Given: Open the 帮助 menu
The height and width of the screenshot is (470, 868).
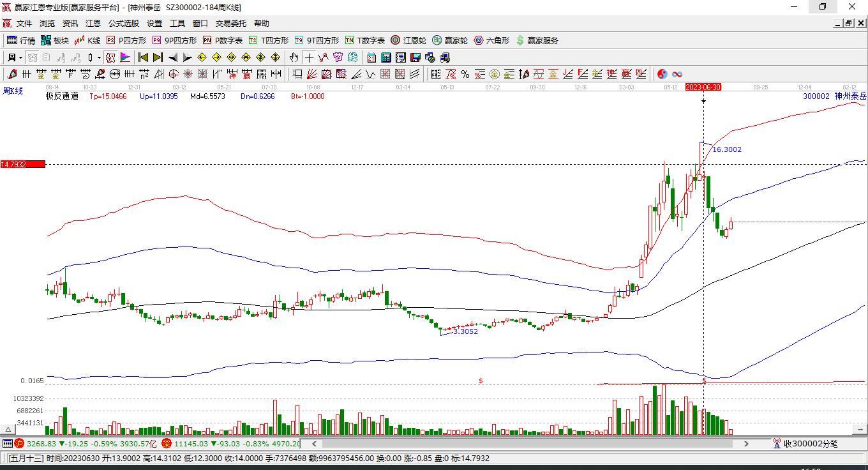Looking at the screenshot, I should (262, 24).
